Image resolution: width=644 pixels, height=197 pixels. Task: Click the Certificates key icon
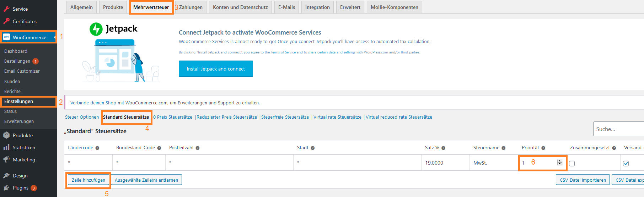click(x=6, y=21)
